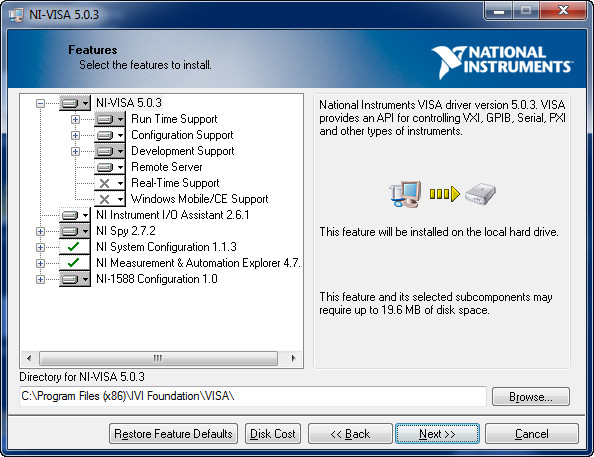Select NI Measurement & Automation Explorer label
The image size is (594, 457).
coord(198,263)
